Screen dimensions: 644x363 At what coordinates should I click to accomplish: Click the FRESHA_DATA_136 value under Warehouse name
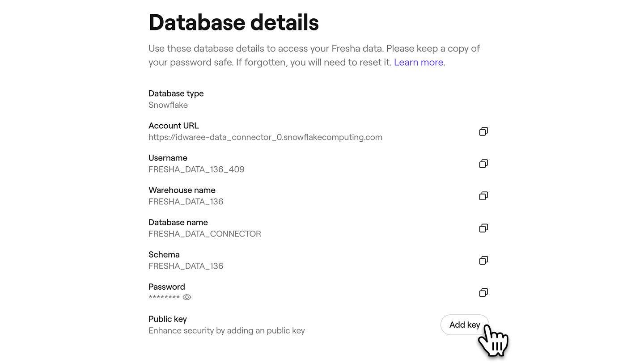click(x=186, y=202)
